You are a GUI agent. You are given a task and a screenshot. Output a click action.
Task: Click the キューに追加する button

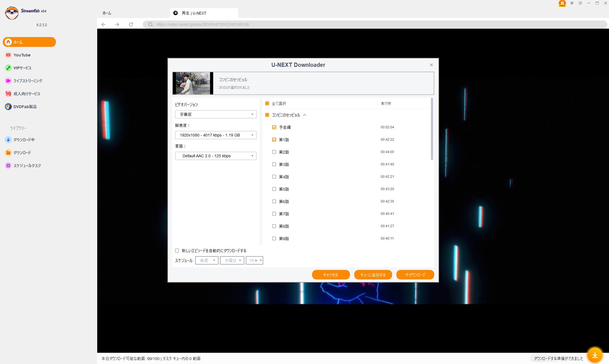[x=373, y=275]
